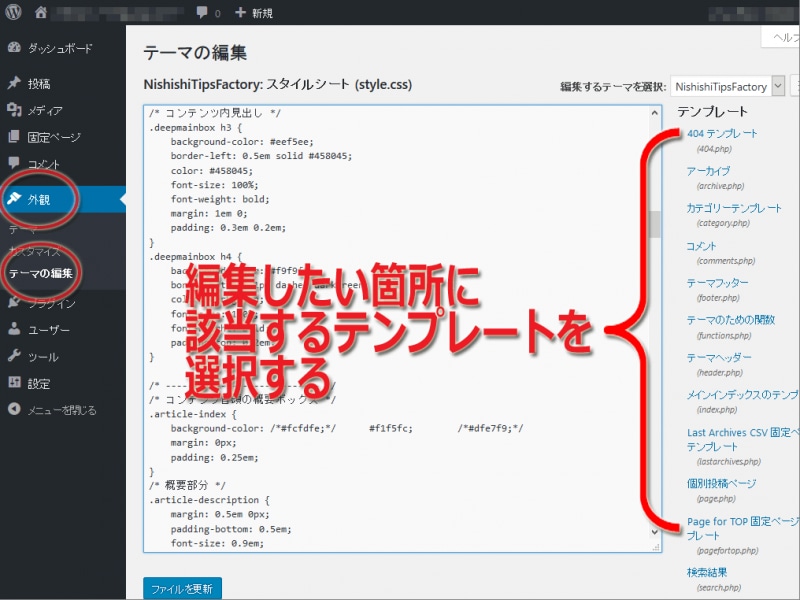
Task: Open the 404 テンプレート link
Action: click(x=721, y=134)
